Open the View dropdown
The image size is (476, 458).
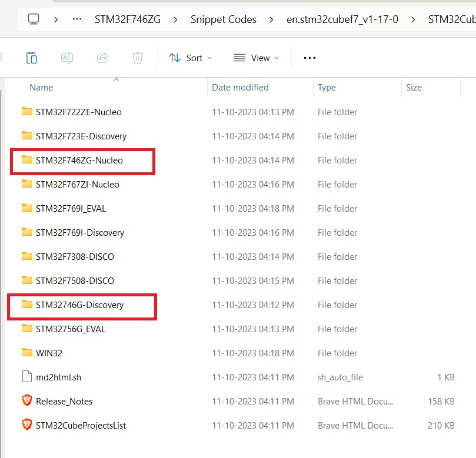coord(255,57)
